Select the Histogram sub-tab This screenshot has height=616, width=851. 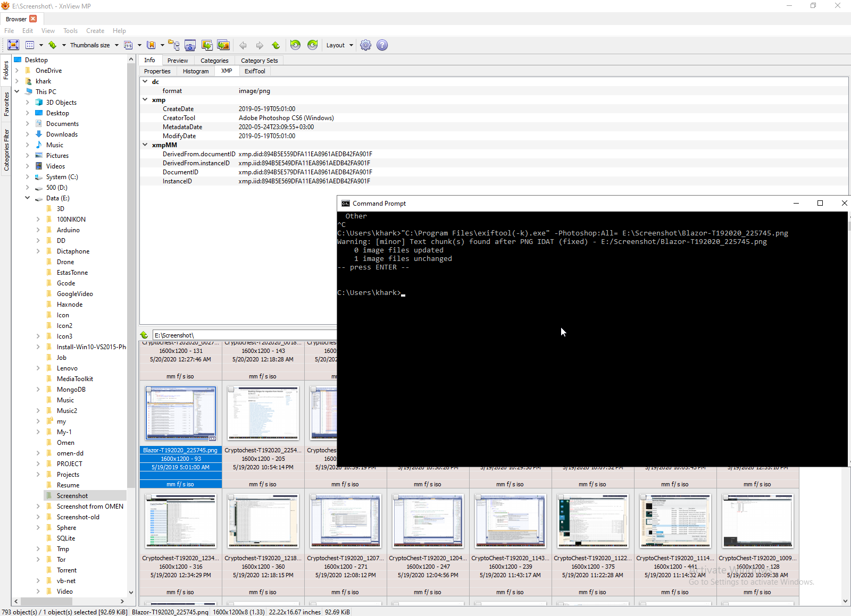196,71
